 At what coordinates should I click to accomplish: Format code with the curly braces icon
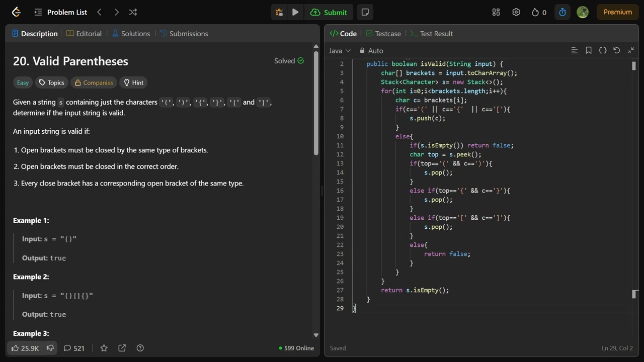tap(603, 50)
